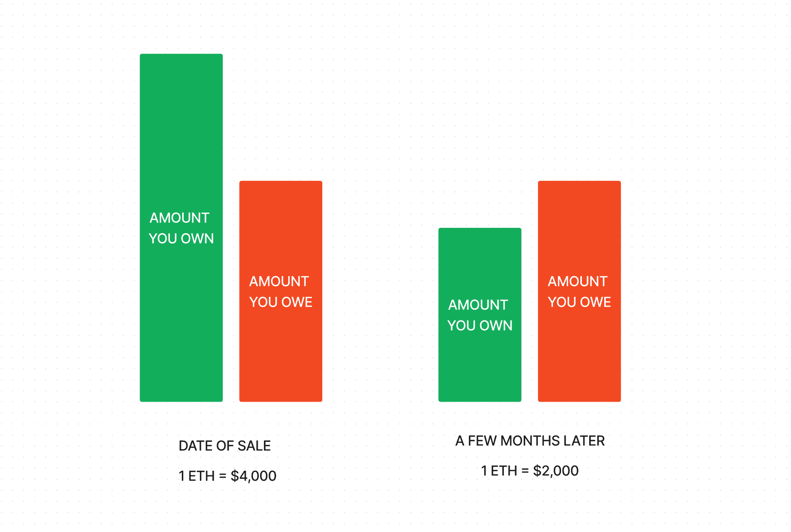The width and height of the screenshot is (791, 532).
Task: Click the red bar in the Date of Sale group
Action: 281,291
